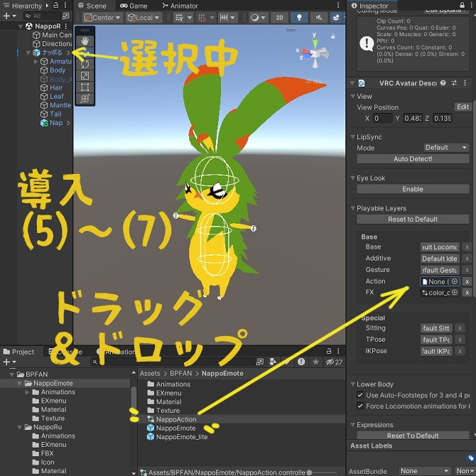Switch to the Game tab
This screenshot has width=476, height=476.
coord(134,6)
